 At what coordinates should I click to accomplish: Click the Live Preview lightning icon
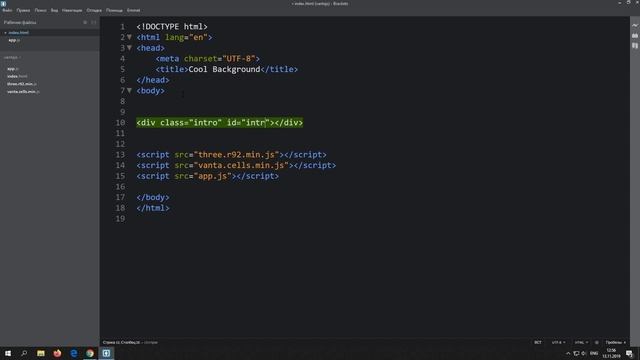(x=635, y=25)
